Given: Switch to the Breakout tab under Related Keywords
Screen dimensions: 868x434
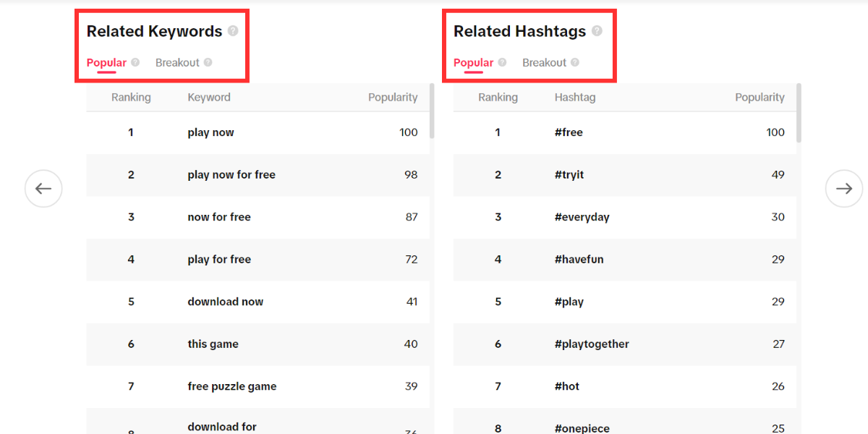Looking at the screenshot, I should click(178, 62).
